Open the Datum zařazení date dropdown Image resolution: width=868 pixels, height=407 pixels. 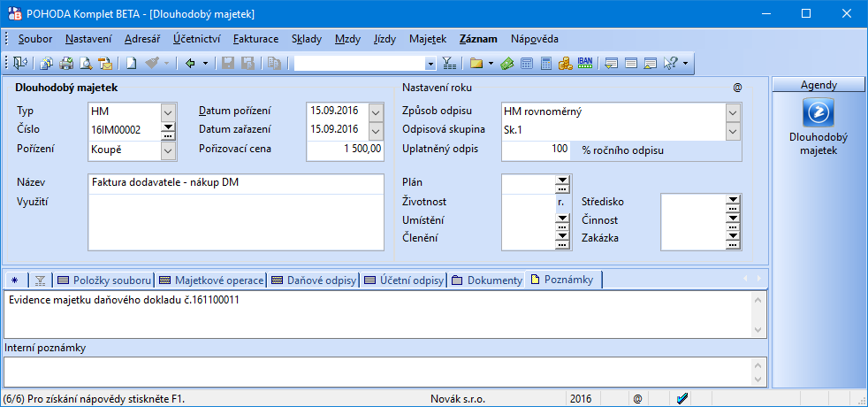[376, 131]
